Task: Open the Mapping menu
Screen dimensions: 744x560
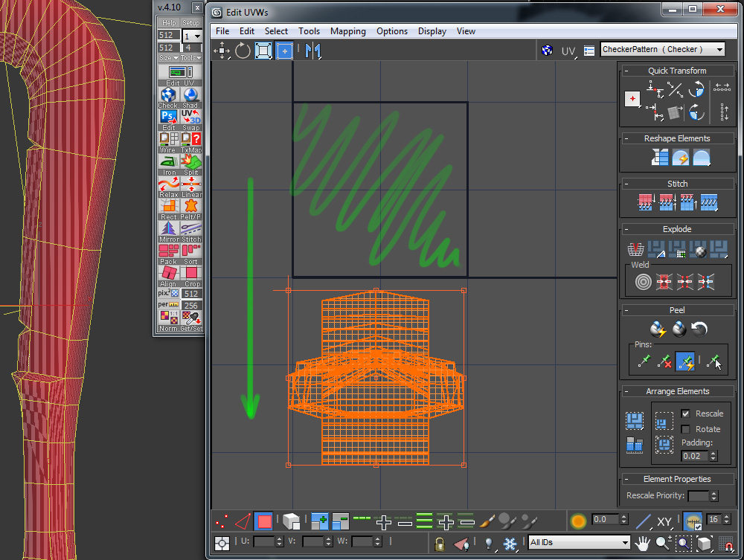Action: tap(347, 31)
